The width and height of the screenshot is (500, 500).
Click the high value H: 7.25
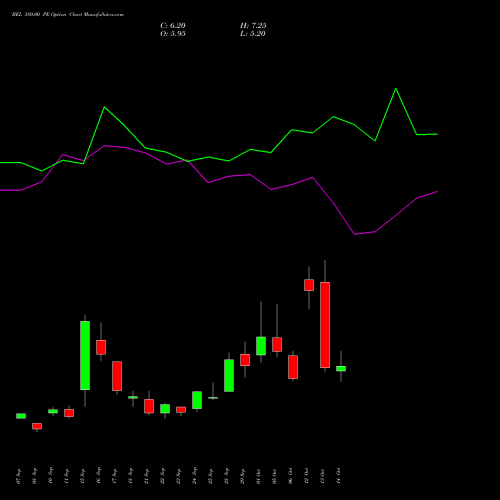pyautogui.click(x=253, y=26)
